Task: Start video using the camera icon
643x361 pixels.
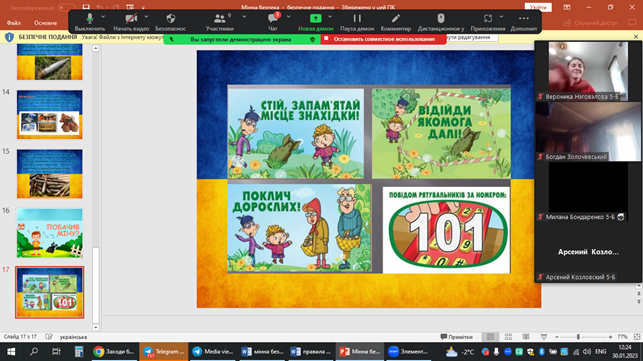Action: coord(131,22)
